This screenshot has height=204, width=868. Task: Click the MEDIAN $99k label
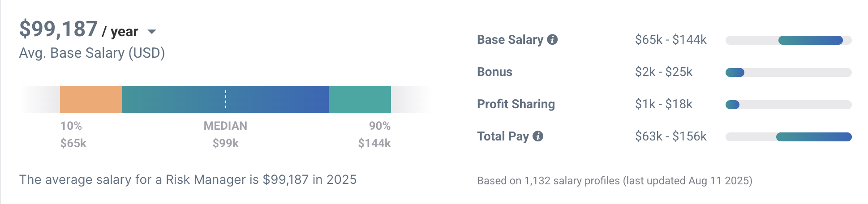pos(225,134)
